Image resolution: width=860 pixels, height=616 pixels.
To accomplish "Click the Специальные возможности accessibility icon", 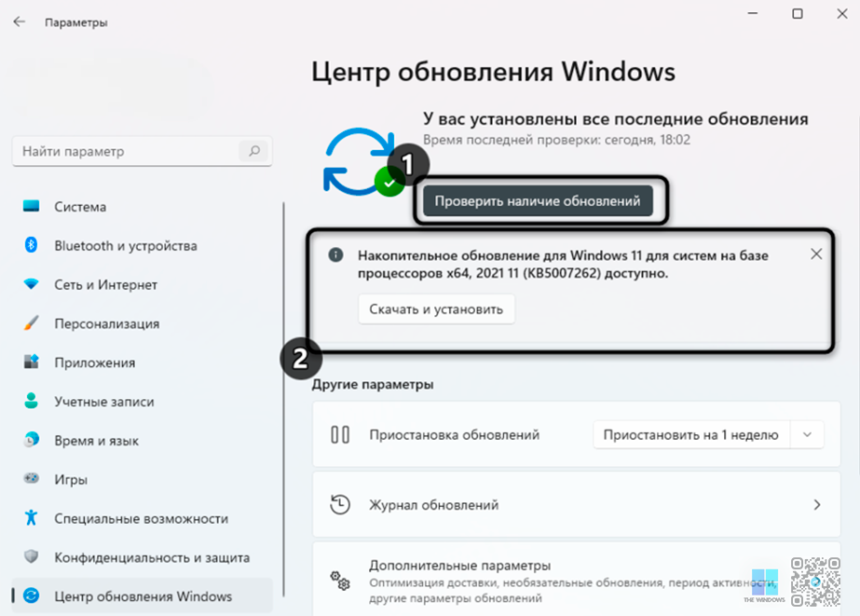I will [32, 517].
